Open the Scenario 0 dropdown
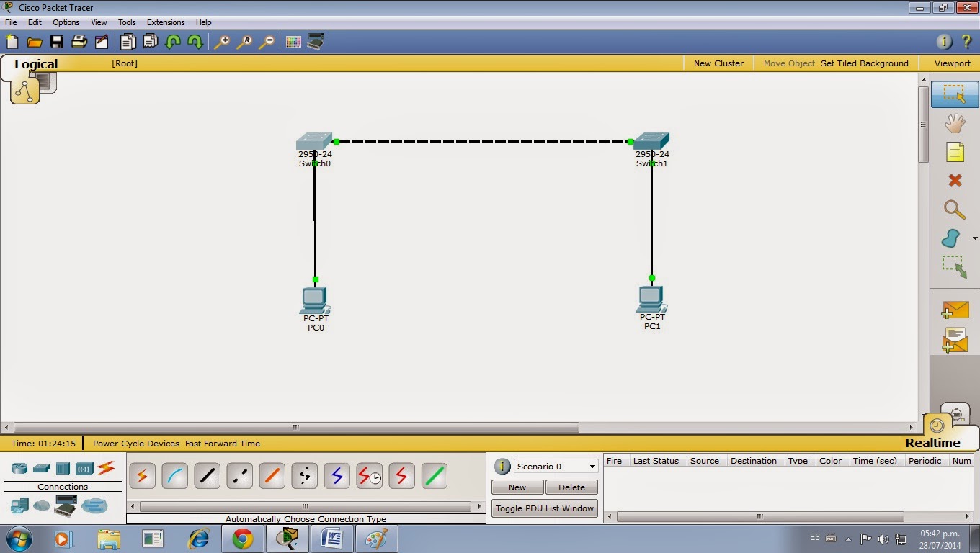The height and width of the screenshot is (553, 980). (555, 466)
